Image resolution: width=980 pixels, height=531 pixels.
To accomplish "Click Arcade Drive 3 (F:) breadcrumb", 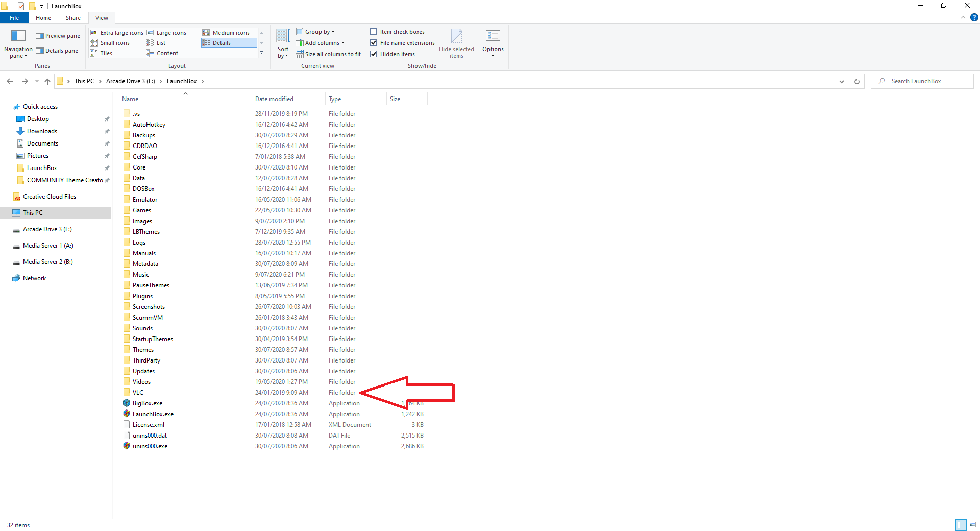I will click(131, 81).
